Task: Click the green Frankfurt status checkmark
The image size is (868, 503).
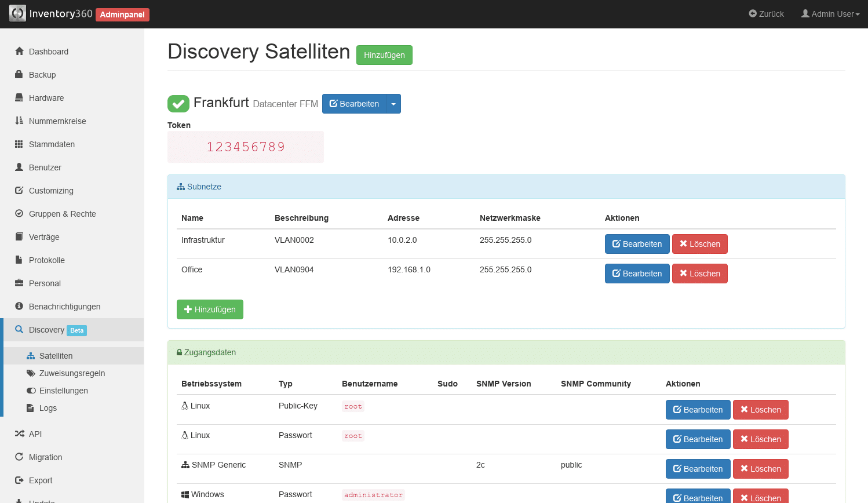Action: click(178, 104)
